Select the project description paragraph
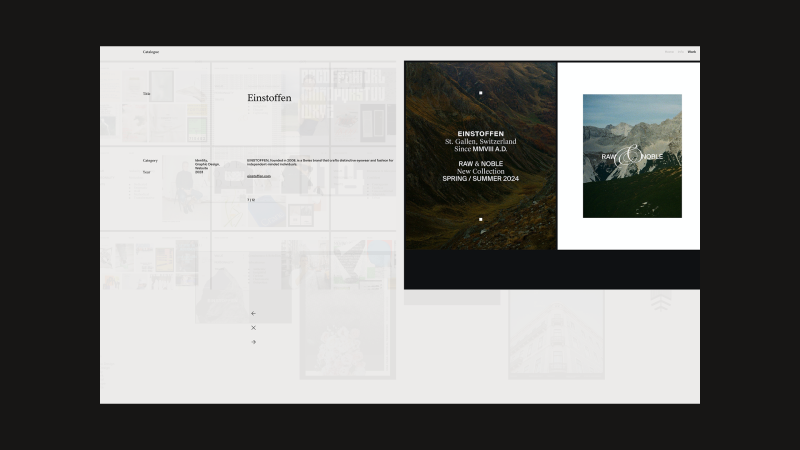This screenshot has width=800, height=450. coord(320,162)
